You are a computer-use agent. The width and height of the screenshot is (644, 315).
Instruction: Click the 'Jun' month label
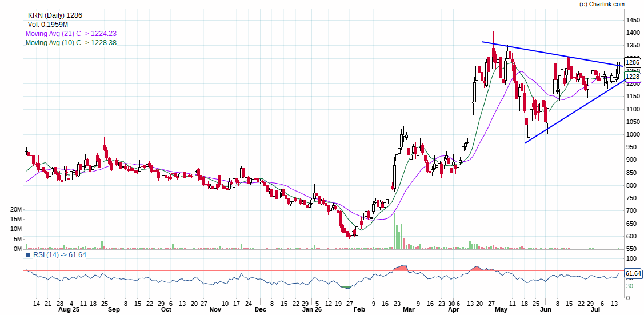click(x=545, y=309)
